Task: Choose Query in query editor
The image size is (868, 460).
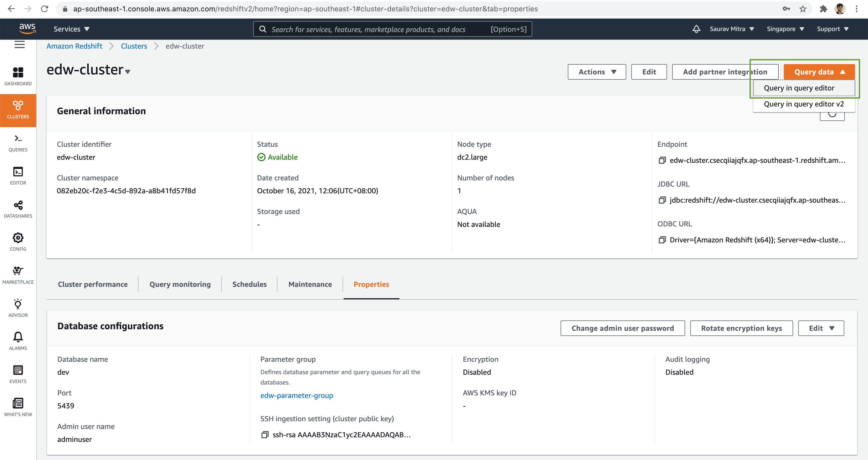Action: [804, 88]
